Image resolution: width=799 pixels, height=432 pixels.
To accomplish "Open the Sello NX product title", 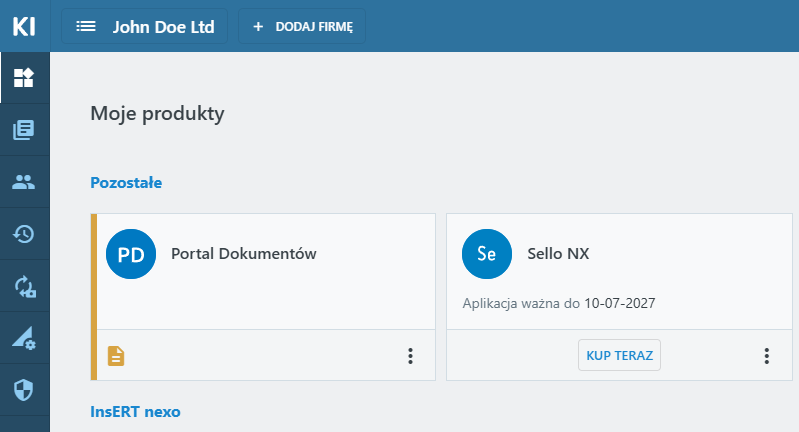I will (x=558, y=254).
